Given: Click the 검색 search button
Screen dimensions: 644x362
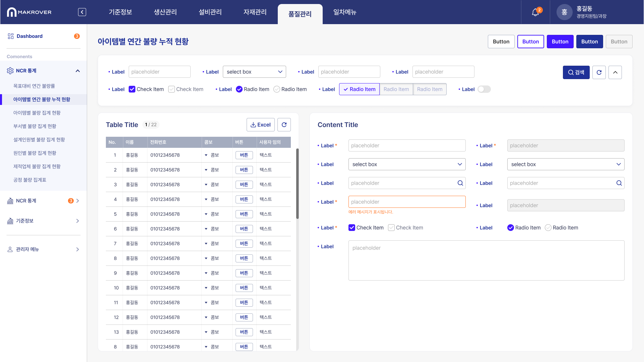Looking at the screenshot, I should tap(576, 72).
